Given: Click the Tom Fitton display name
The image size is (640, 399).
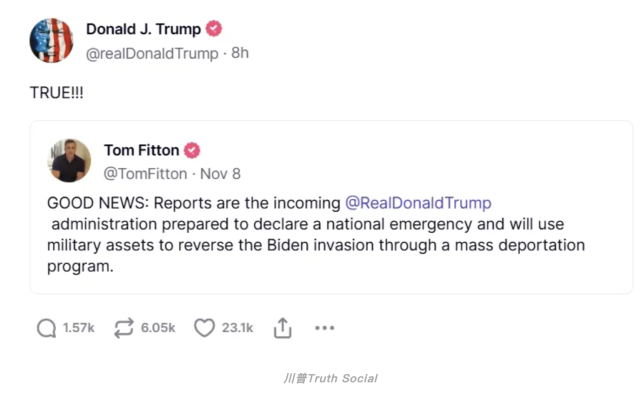Looking at the screenshot, I should click(142, 151).
